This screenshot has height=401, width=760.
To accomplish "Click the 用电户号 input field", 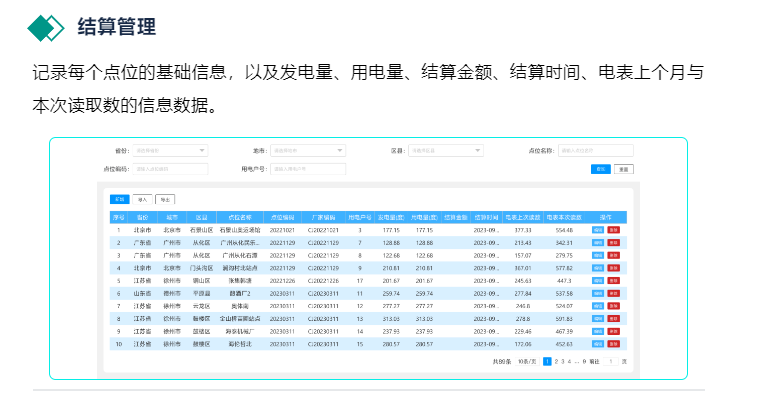I will click(309, 169).
